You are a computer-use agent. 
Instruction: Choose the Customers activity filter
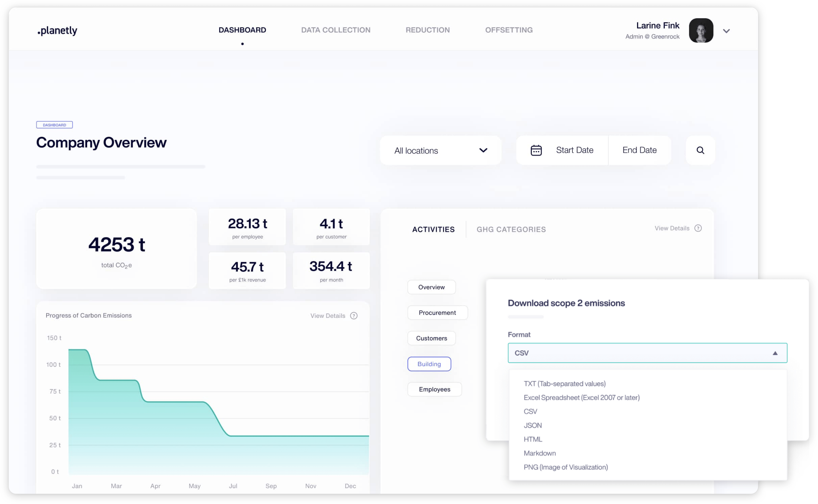click(x=431, y=338)
